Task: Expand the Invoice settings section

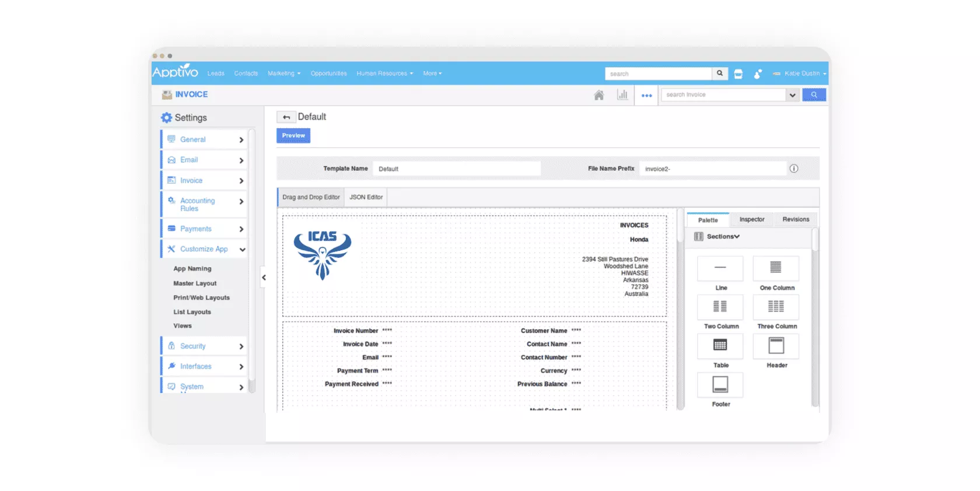Action: pyautogui.click(x=204, y=180)
